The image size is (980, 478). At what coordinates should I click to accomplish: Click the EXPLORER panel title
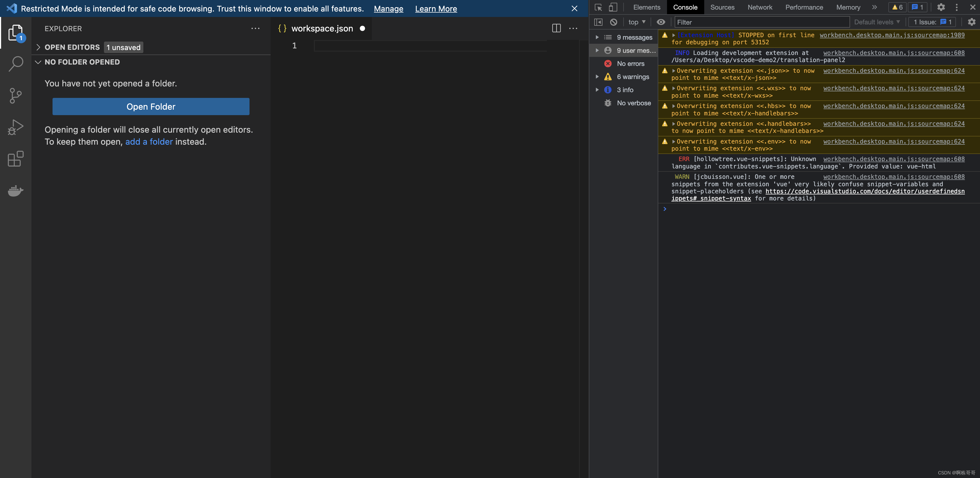pos(63,28)
